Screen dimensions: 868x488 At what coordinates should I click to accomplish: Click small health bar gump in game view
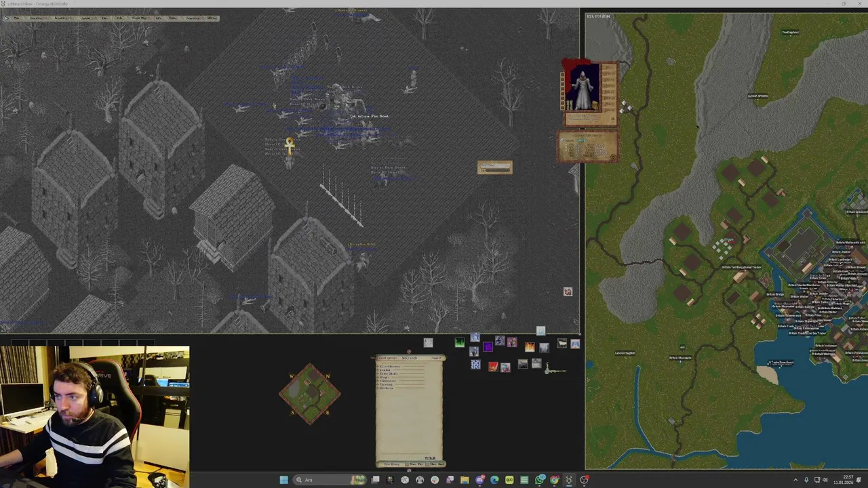tap(495, 167)
